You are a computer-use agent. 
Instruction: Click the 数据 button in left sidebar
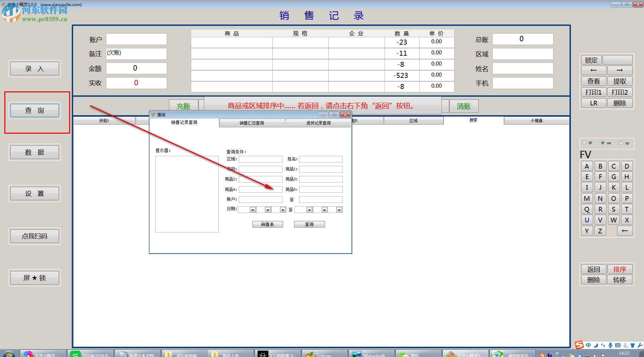click(x=35, y=152)
